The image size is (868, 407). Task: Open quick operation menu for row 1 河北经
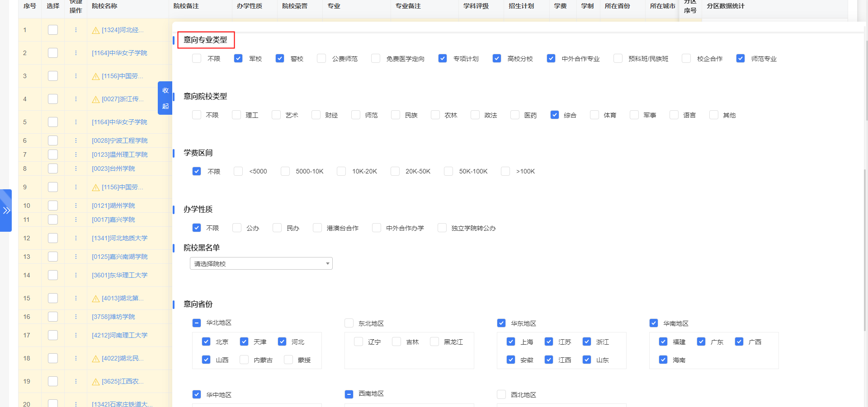point(76,30)
